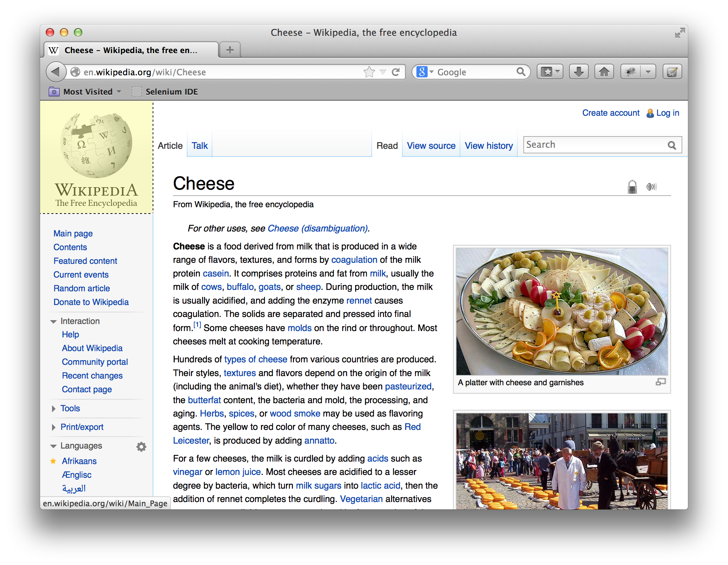
Task: Follow the lactic acid link
Action: tap(381, 485)
